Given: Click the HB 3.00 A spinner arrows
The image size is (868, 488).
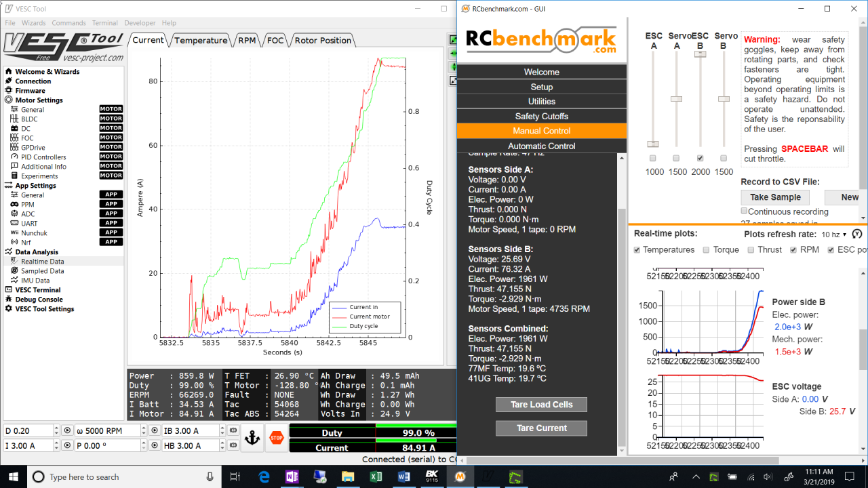Looking at the screenshot, I should pos(222,445).
